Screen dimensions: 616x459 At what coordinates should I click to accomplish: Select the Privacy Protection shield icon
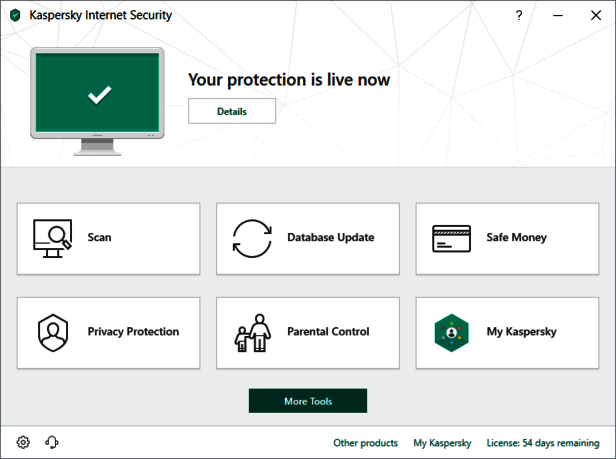52,332
